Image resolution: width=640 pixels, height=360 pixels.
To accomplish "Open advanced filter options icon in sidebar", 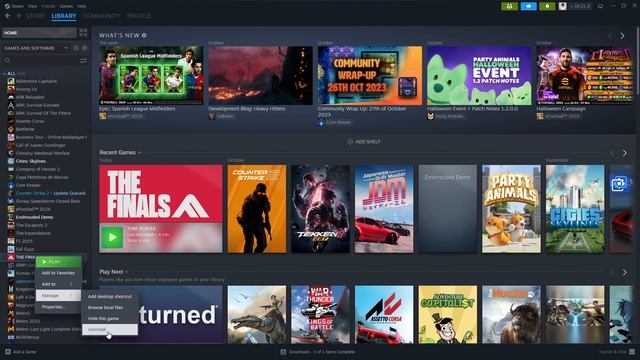I will point(83,60).
